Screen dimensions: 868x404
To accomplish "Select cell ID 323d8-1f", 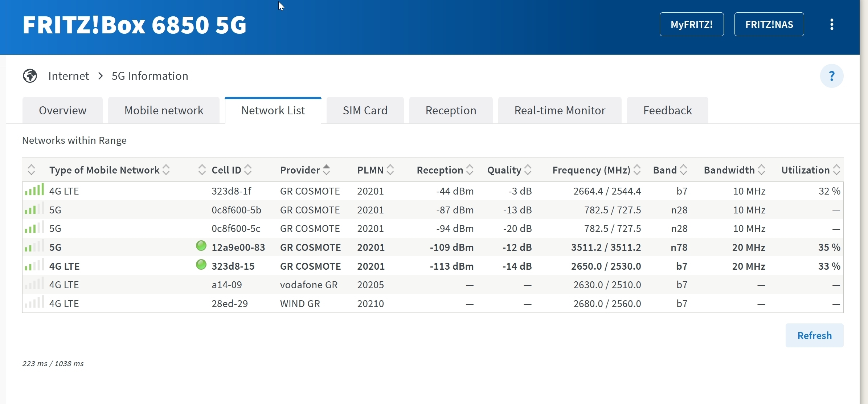I will [231, 191].
